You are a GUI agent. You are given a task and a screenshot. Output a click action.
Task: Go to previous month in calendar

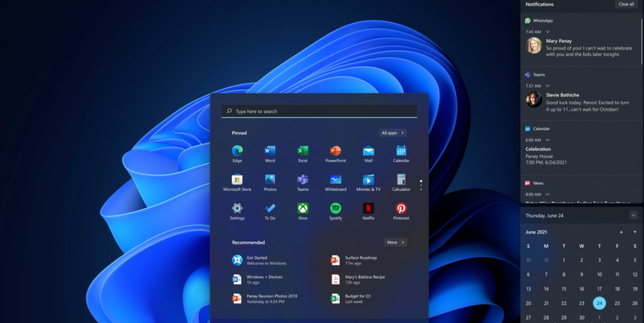point(621,232)
